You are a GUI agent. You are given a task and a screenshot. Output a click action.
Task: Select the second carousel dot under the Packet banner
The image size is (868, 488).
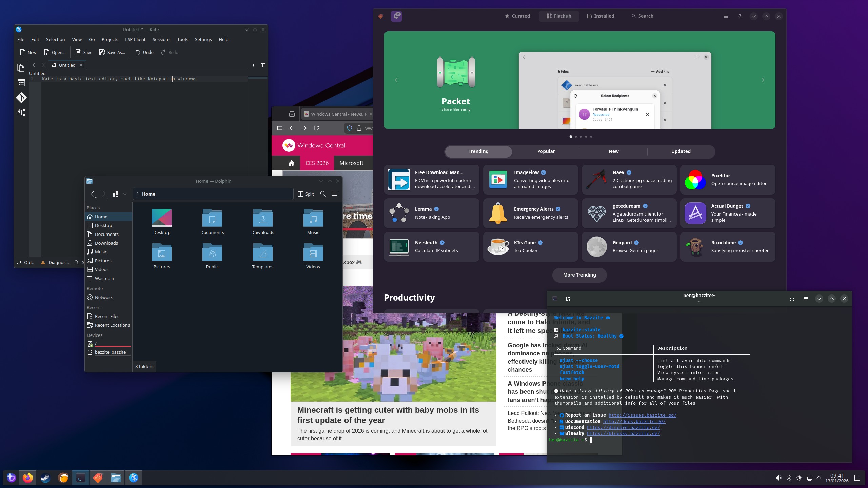[x=576, y=137]
